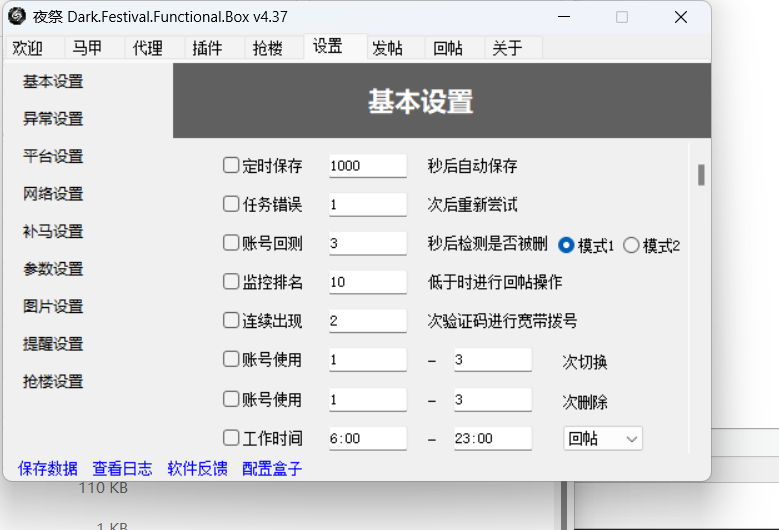Viewport: 779px width, 530px height.
Task: Go to the 抢楼 tab
Action: point(267,48)
